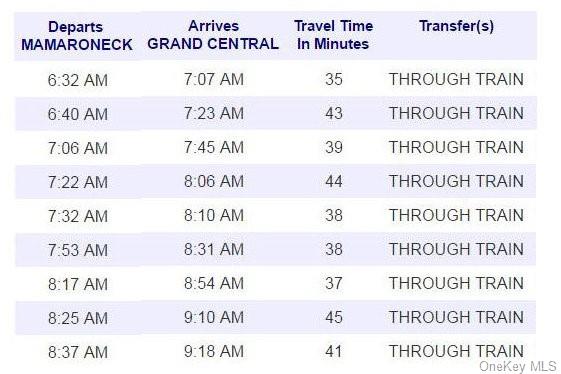Select the 45 minute travel time value
The width and height of the screenshot is (561, 374).
pos(334,317)
